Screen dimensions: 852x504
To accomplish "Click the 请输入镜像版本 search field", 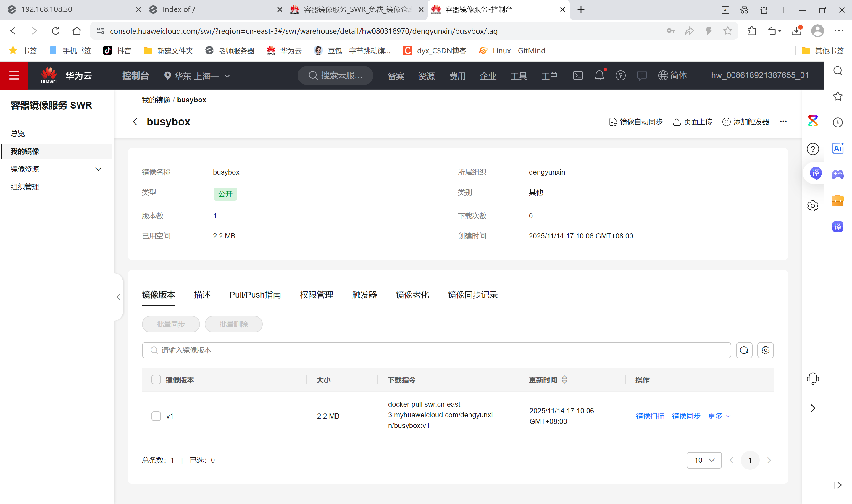I will (x=436, y=350).
